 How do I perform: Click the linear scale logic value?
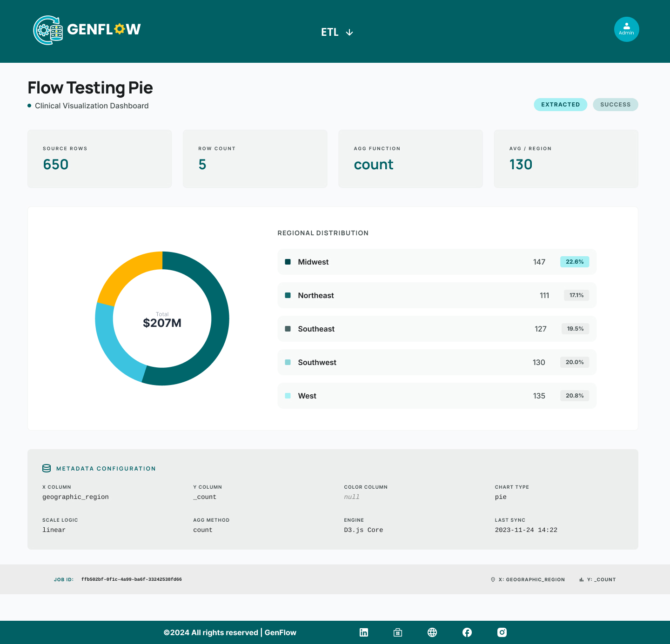pos(54,530)
